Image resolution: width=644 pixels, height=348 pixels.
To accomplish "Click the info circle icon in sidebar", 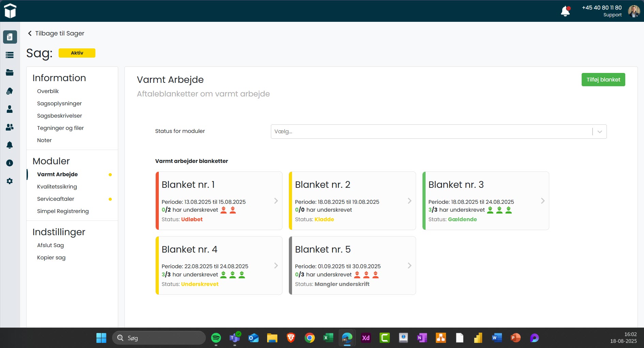I will point(10,163).
